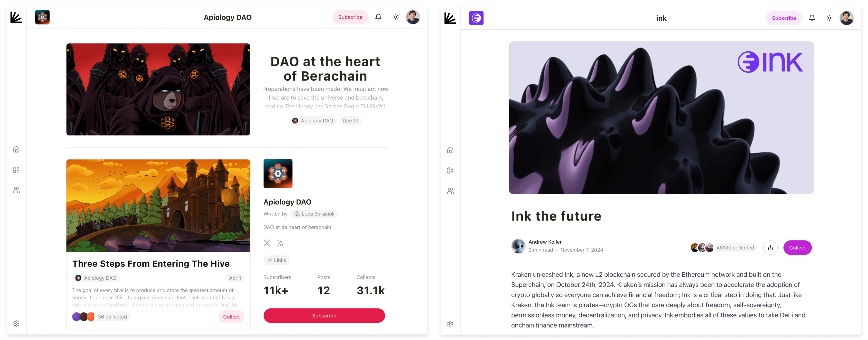Open user avatar menu in ink header
This screenshot has height=340, width=868.
tap(846, 18)
